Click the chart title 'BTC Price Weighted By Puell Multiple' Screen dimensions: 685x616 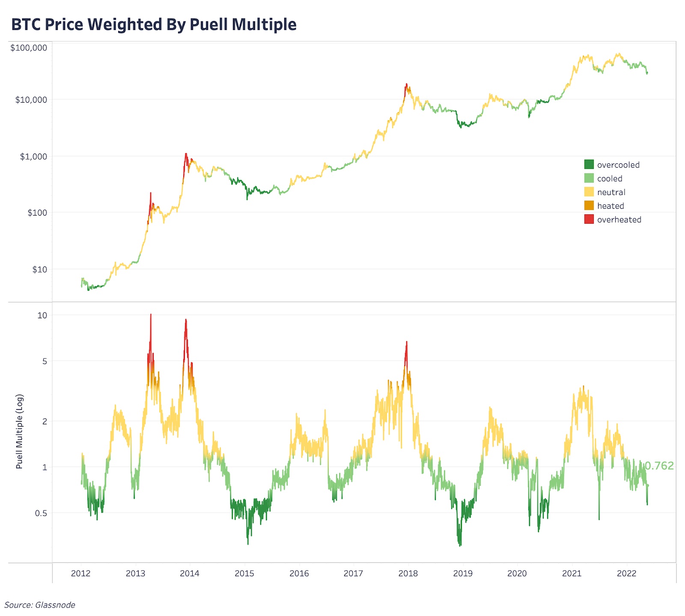click(154, 24)
